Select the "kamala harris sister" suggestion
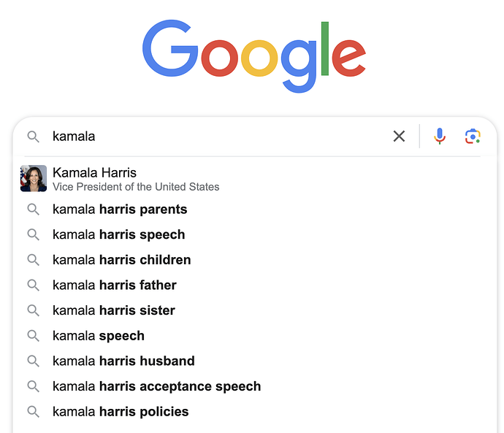Screen dimensions: 504x433 255,310
